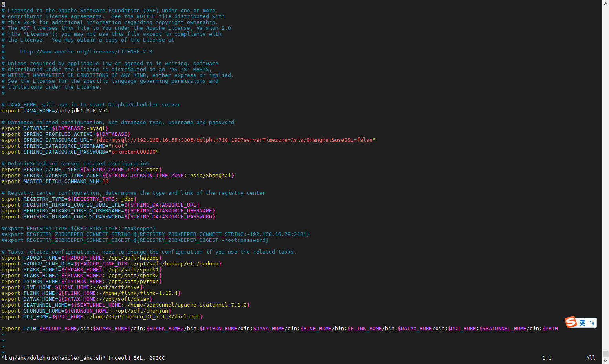
Task: Click the SEATUNNEL_HOME export line
Action: click(x=126, y=305)
